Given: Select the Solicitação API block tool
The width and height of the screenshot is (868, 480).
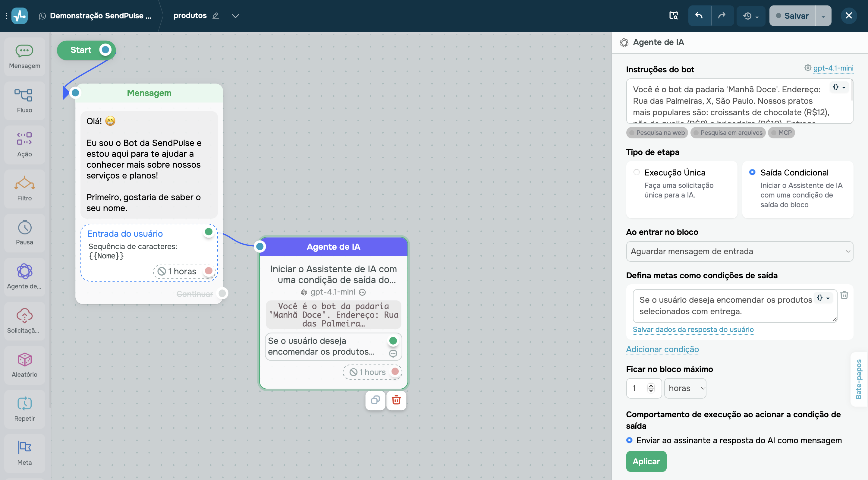Looking at the screenshot, I should coord(25,321).
